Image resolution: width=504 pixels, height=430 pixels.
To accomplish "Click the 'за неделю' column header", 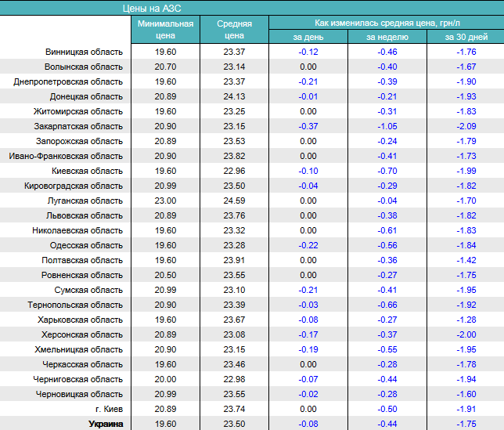I will 387,37.
